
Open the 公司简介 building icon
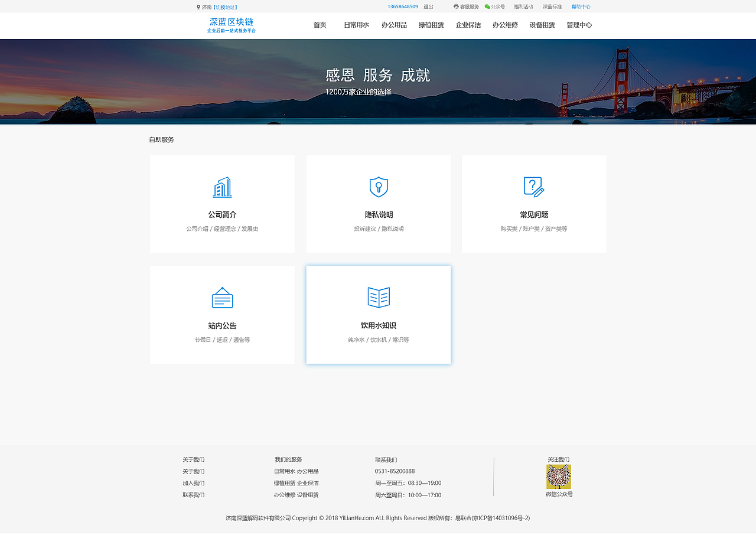222,186
